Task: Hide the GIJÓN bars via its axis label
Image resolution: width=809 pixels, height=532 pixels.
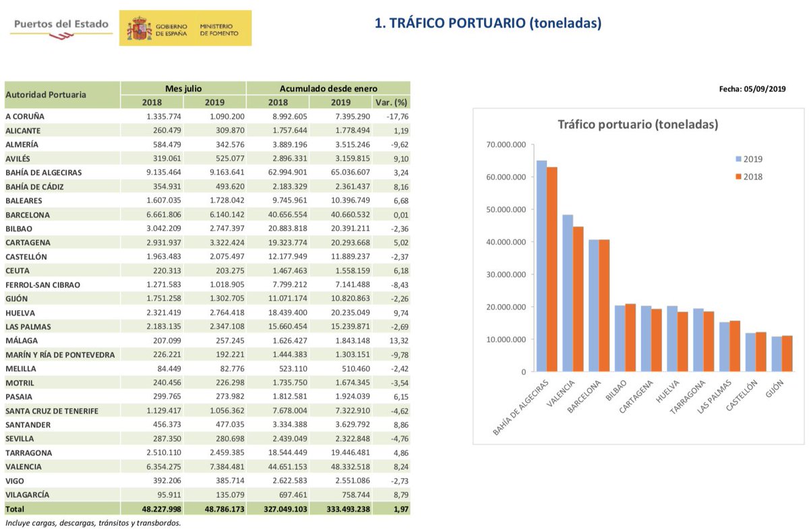Action: (x=776, y=388)
